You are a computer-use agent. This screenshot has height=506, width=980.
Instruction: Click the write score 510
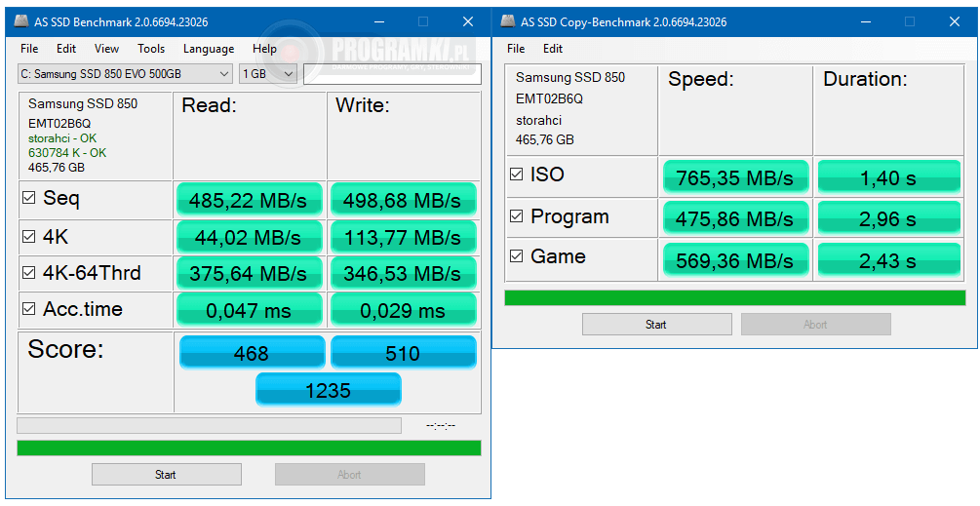403,353
